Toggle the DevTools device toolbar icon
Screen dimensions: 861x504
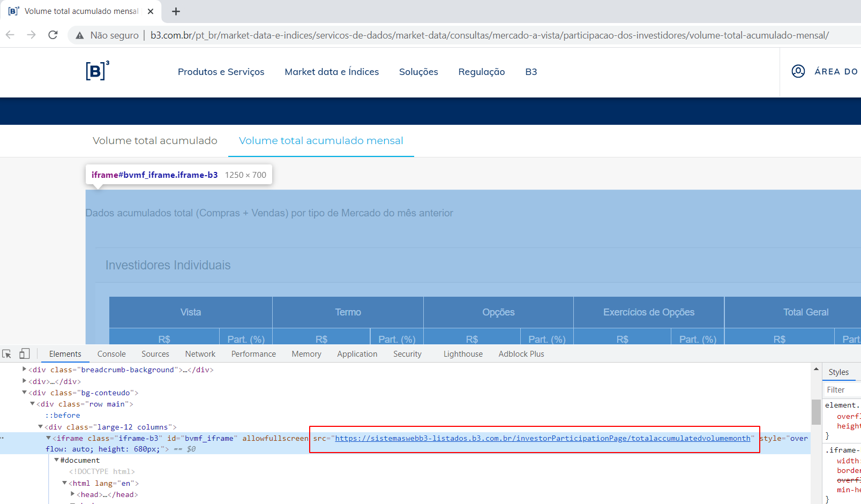pyautogui.click(x=25, y=354)
